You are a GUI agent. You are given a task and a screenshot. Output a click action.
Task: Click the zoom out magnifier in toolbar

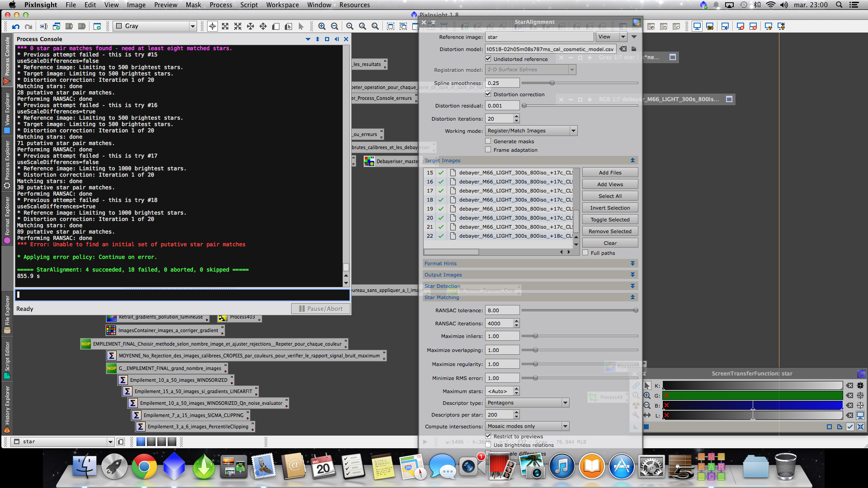(x=335, y=27)
